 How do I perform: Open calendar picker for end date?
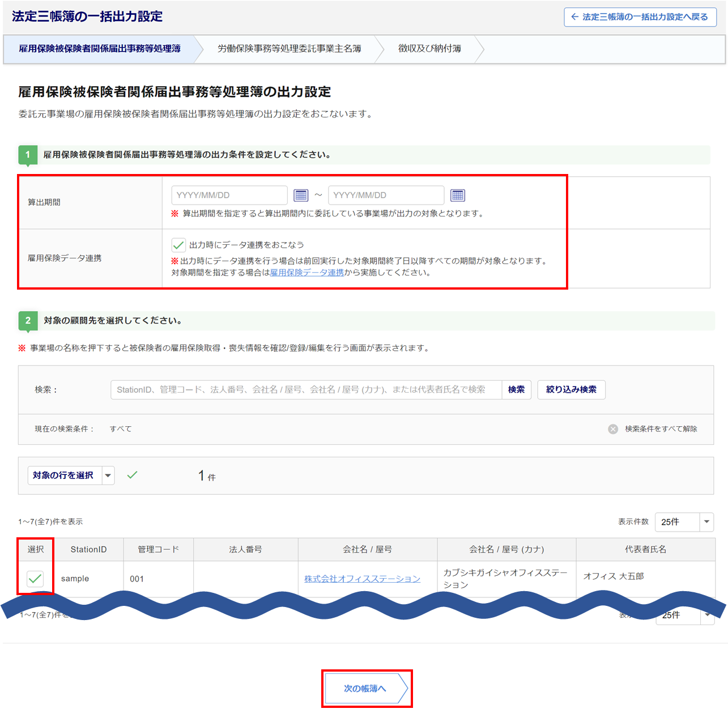(x=458, y=196)
